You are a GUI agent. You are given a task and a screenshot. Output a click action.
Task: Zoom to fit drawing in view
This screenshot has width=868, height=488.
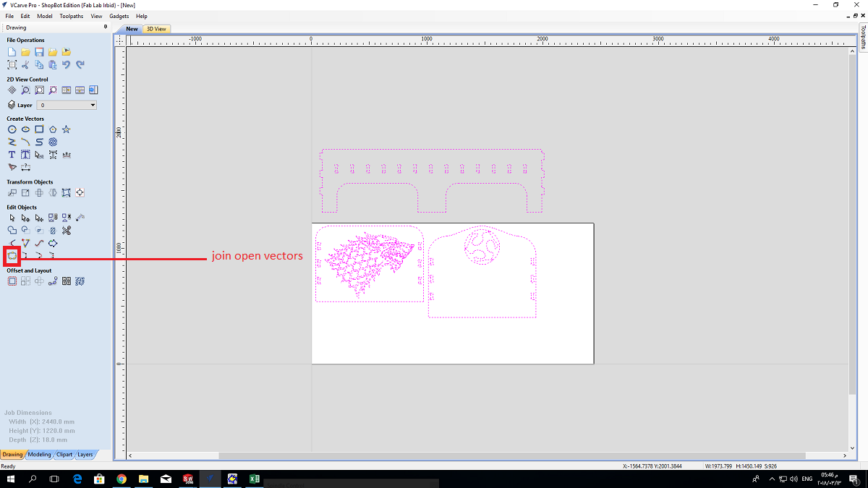point(39,90)
